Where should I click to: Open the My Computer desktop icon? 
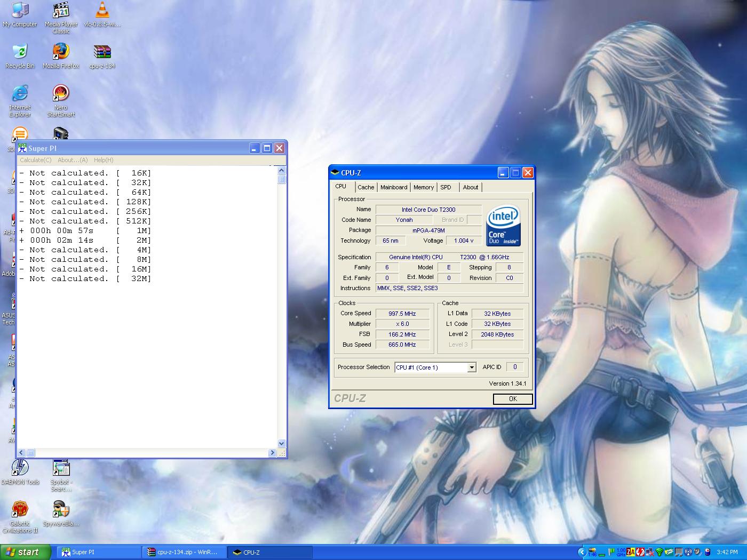(20, 15)
